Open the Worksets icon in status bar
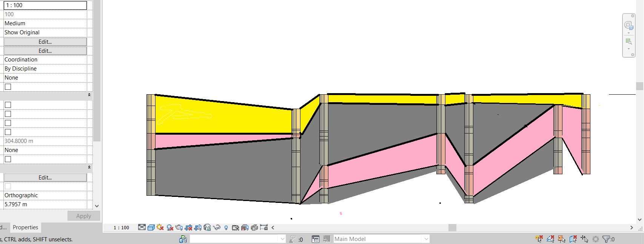 click(x=183, y=239)
